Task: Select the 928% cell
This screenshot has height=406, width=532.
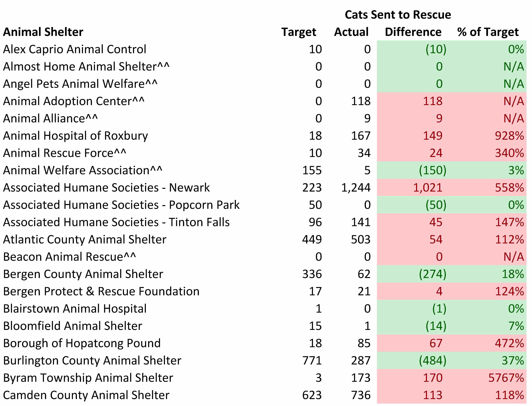Action: click(509, 136)
